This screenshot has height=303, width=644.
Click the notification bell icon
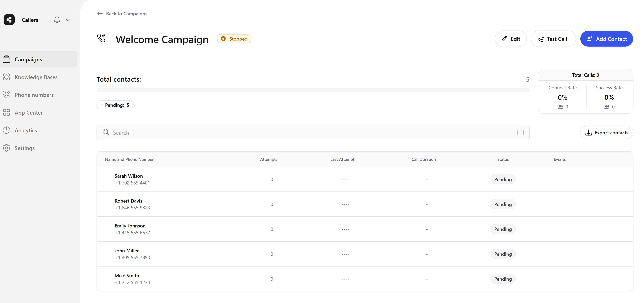[x=57, y=20]
